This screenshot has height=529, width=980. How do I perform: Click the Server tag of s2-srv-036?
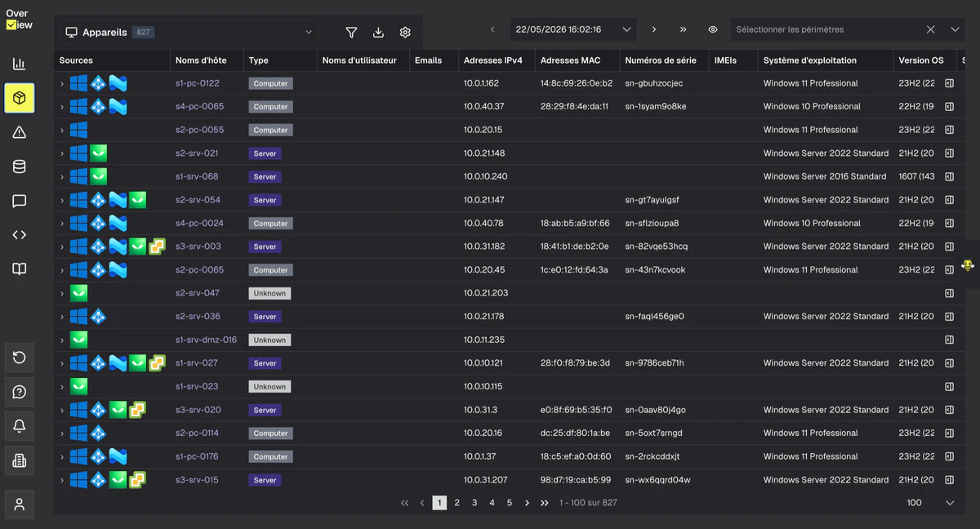click(265, 317)
